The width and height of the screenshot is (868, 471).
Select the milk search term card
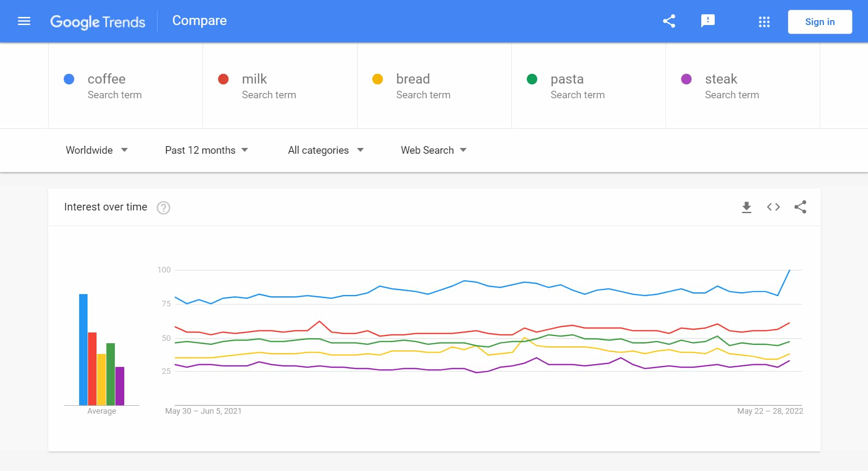pos(280,86)
